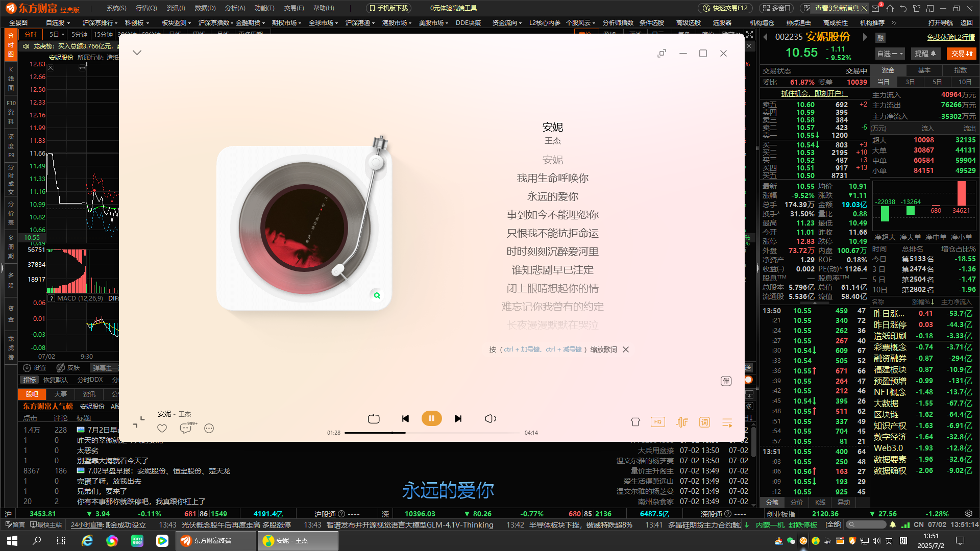This screenshot has width=980, height=551.
Task: Open 免费体验L2行情 link
Action: click(x=951, y=37)
